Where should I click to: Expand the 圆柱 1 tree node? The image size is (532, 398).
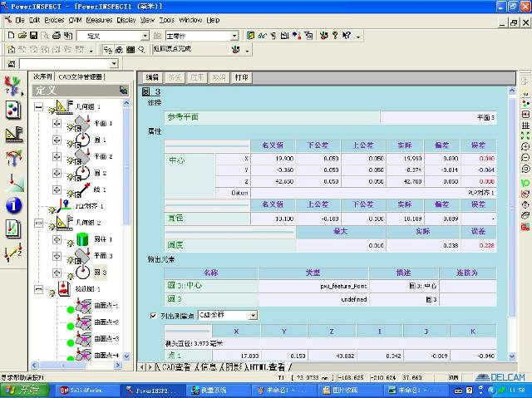57,239
